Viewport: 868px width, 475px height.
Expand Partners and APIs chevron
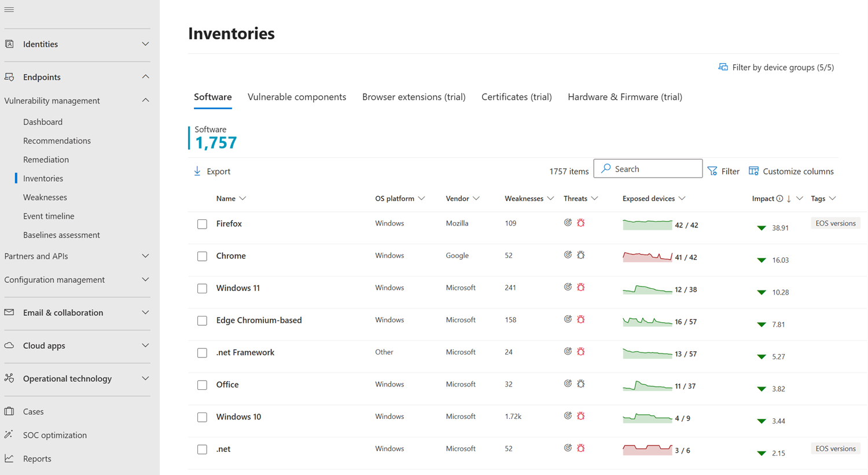pos(145,256)
